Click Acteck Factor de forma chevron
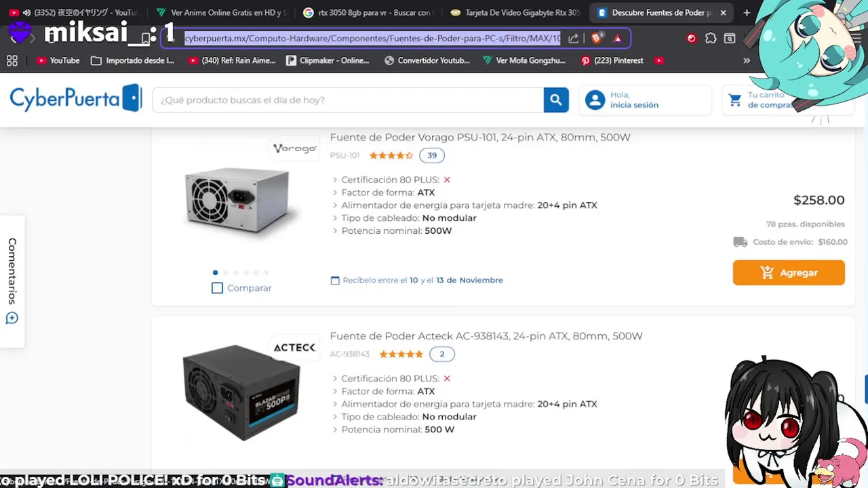This screenshot has width=868, height=488. point(335,391)
